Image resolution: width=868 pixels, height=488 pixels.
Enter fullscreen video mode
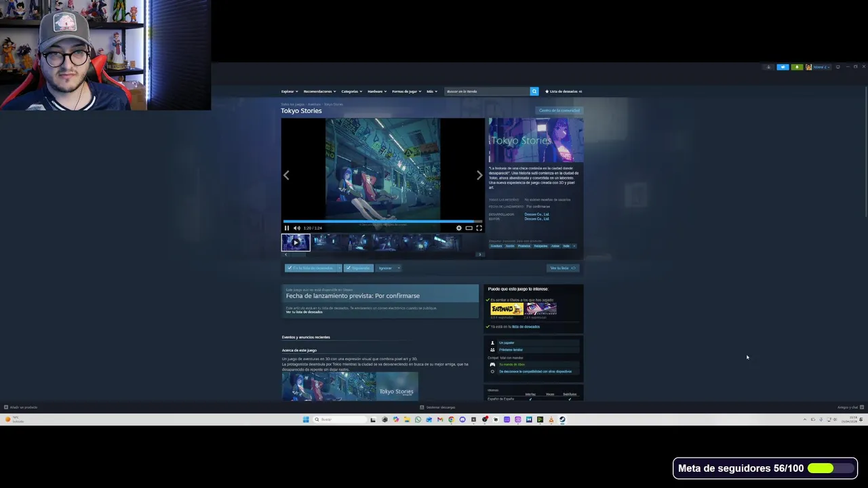point(479,228)
